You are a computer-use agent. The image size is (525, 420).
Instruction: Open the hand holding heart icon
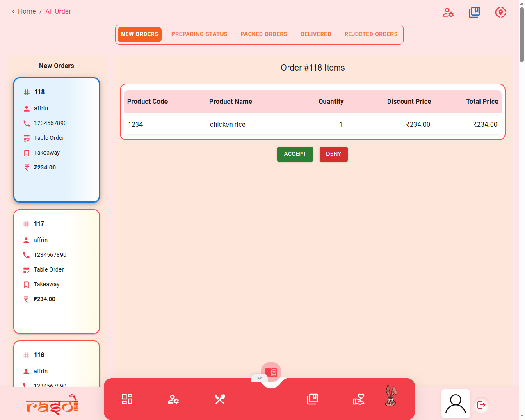(359, 399)
